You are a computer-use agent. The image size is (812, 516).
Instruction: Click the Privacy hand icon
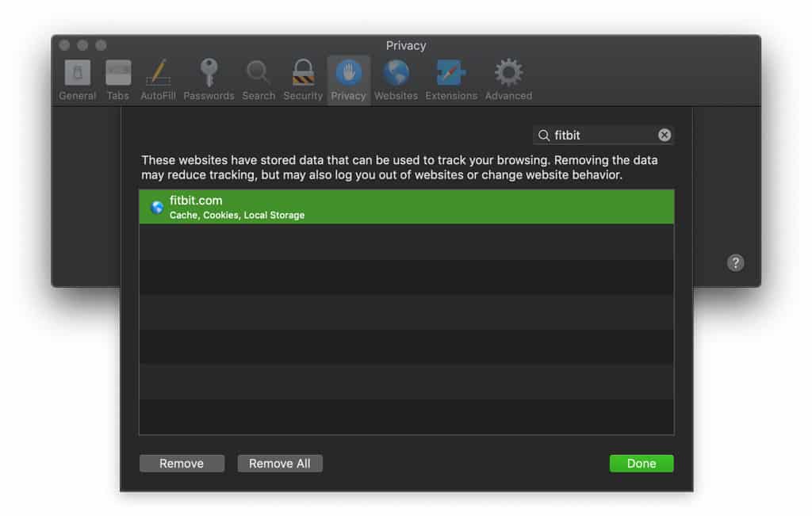[x=348, y=80]
